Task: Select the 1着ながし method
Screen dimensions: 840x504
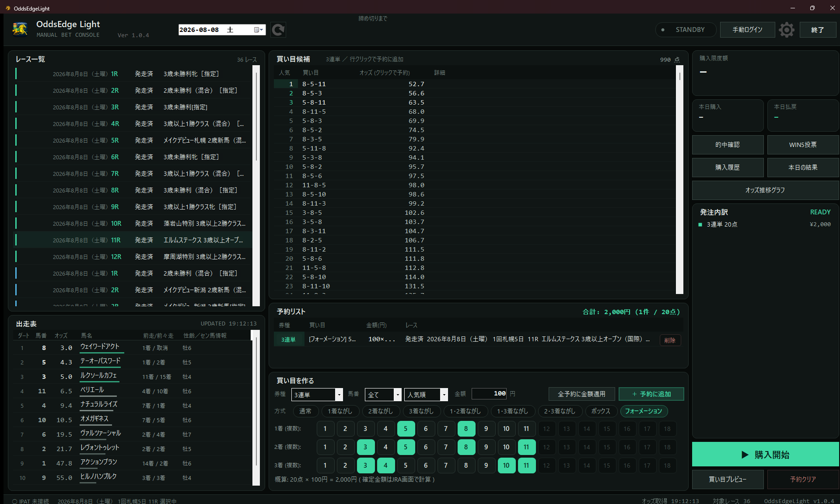Action: (340, 411)
